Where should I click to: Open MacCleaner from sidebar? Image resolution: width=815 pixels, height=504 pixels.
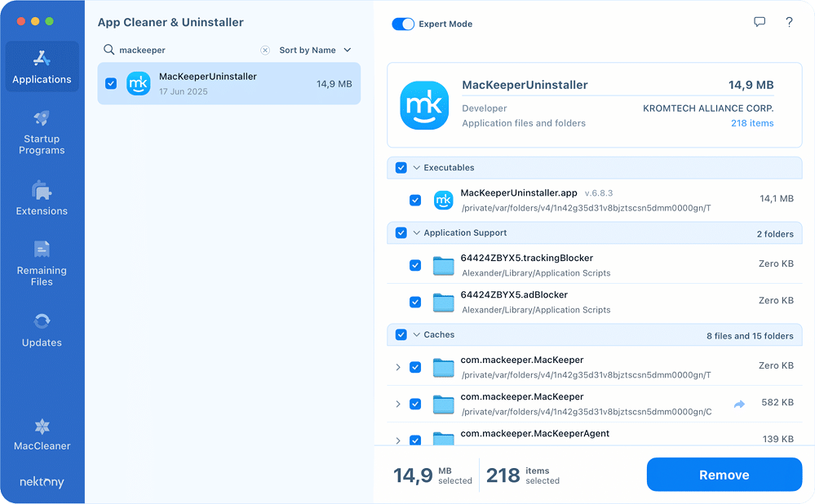click(42, 435)
